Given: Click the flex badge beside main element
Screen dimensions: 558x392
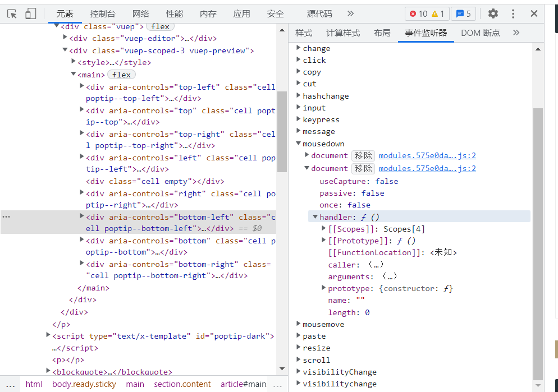Looking at the screenshot, I should pyautogui.click(x=121, y=75).
